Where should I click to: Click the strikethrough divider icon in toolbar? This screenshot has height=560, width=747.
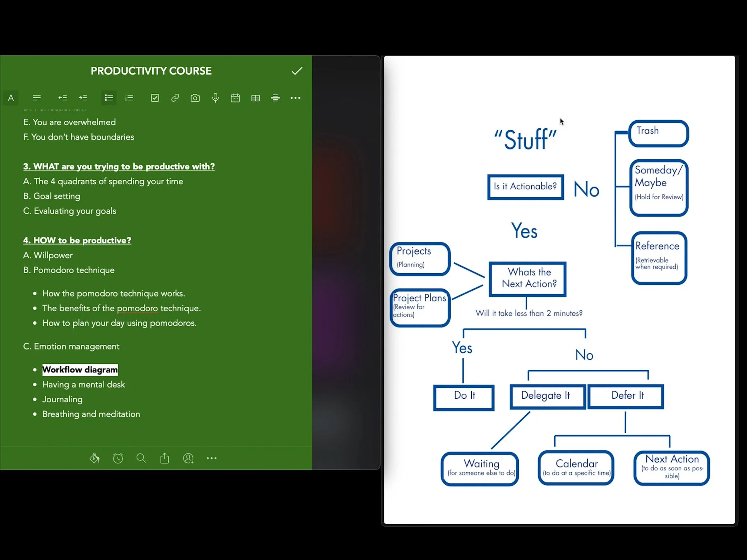275,98
